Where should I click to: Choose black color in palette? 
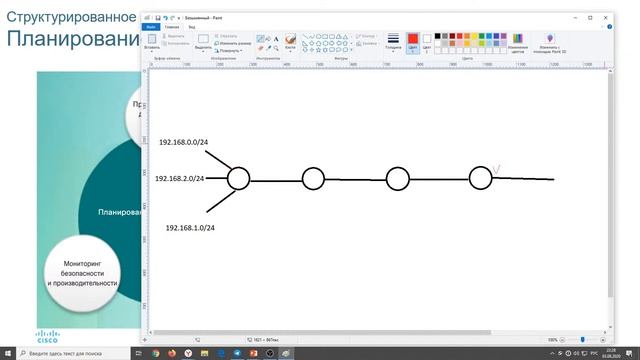(438, 36)
